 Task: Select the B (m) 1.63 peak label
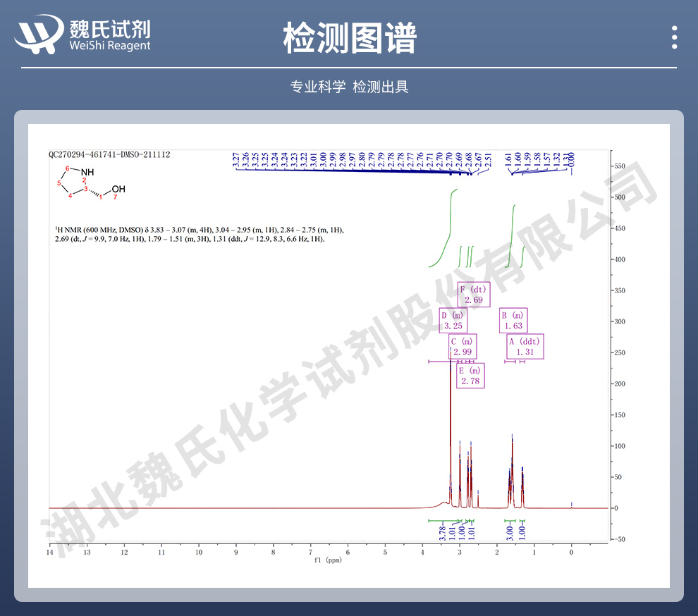pos(513,321)
